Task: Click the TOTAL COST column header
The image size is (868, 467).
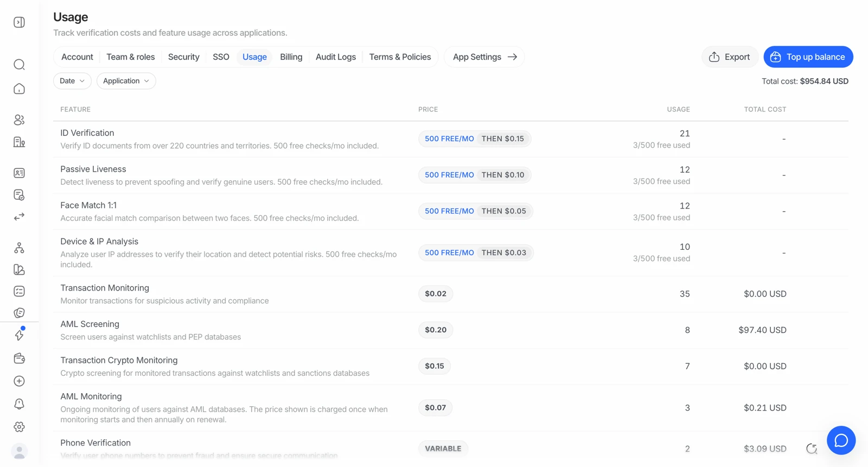Action: [x=765, y=110]
